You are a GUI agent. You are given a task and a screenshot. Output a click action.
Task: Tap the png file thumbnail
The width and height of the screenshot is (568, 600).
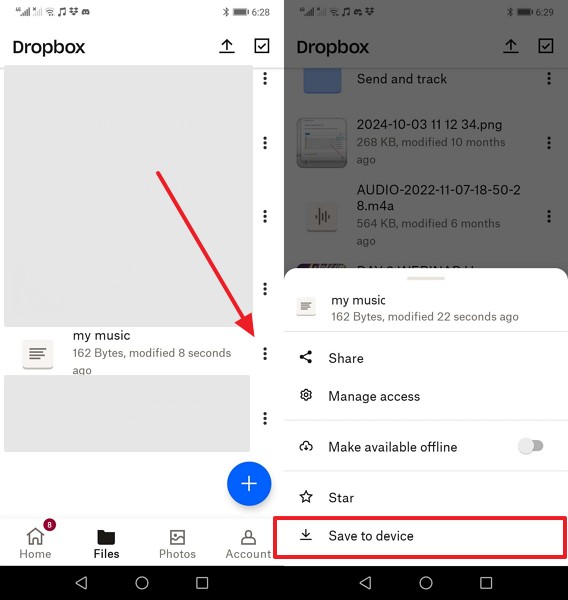(322, 143)
